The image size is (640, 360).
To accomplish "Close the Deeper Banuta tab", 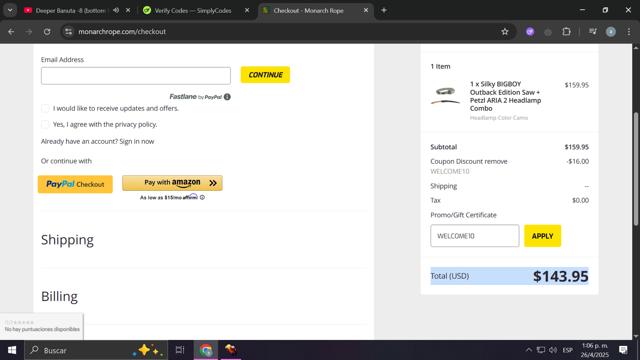I will (128, 10).
